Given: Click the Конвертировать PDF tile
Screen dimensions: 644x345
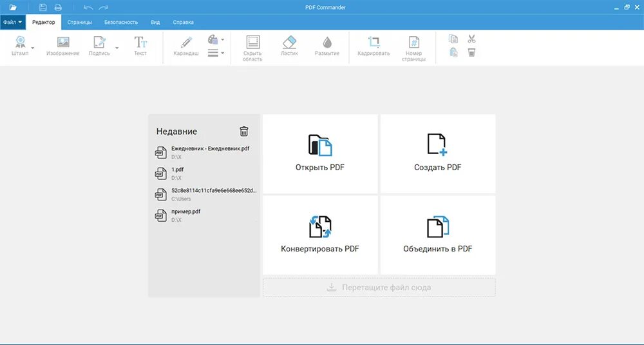Looking at the screenshot, I should click(320, 235).
